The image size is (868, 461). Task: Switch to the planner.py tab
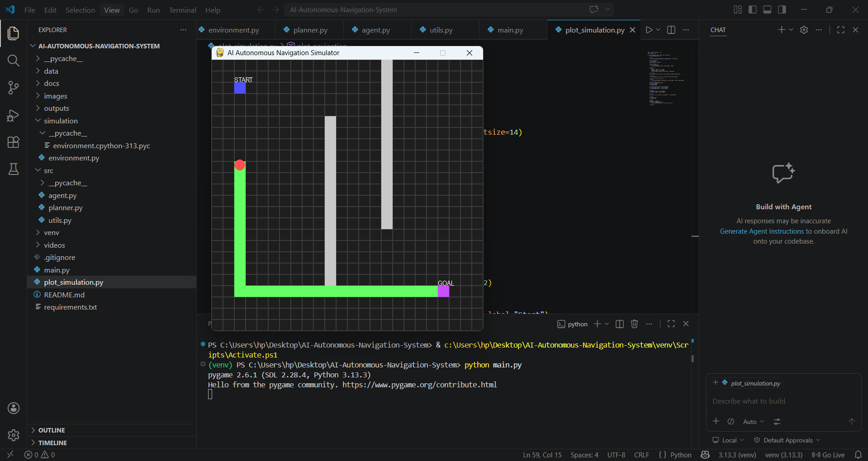coord(310,30)
